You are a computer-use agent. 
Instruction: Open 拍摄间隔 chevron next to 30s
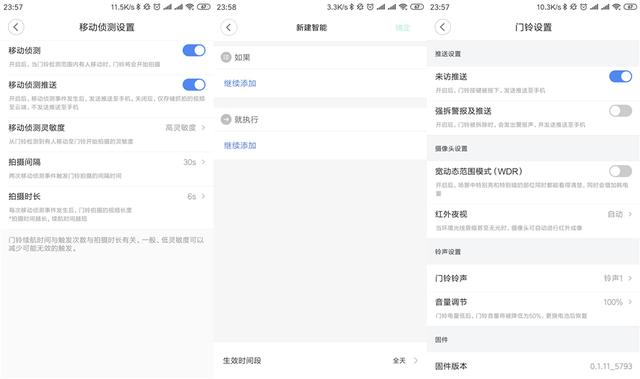pyautogui.click(x=203, y=162)
